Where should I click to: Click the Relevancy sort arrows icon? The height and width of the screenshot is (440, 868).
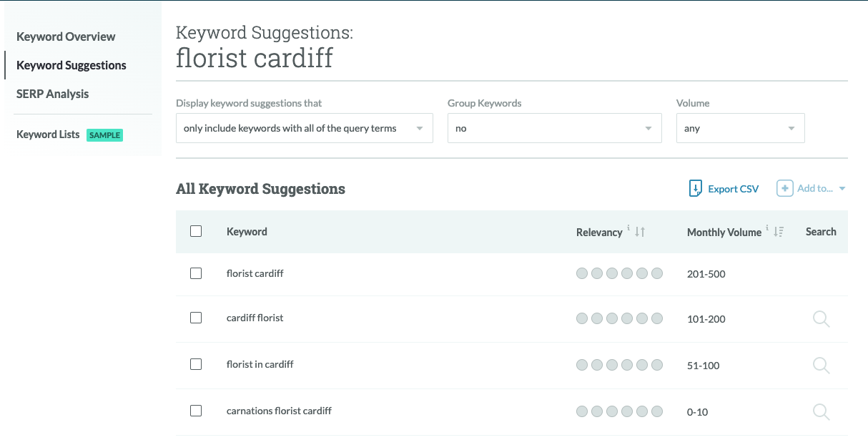tap(640, 232)
